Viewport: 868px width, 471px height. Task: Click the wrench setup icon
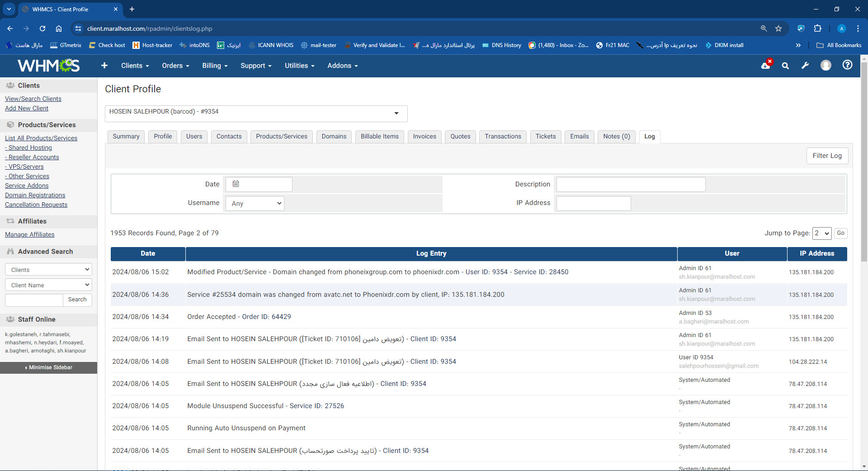[805, 66]
